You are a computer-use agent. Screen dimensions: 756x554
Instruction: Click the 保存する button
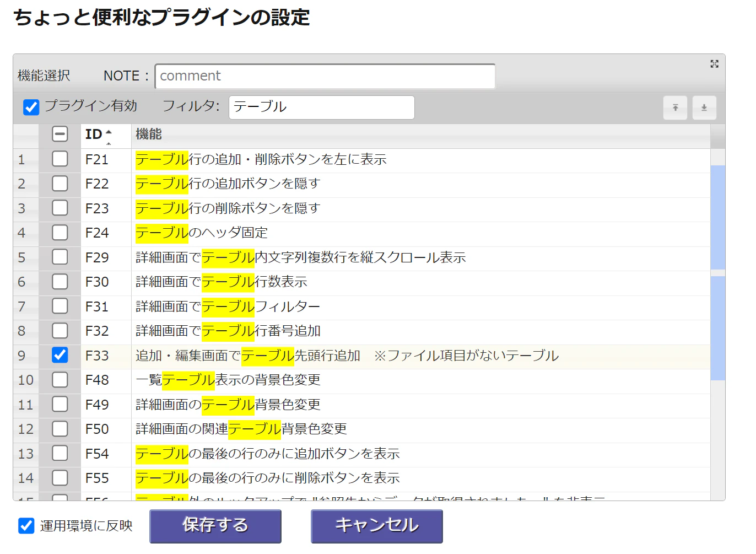[x=215, y=526]
